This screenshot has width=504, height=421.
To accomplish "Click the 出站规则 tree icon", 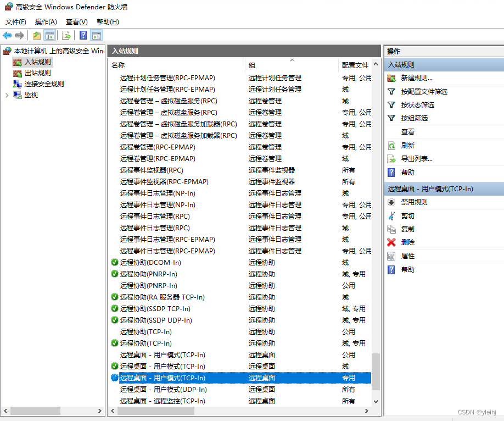I will pos(18,73).
